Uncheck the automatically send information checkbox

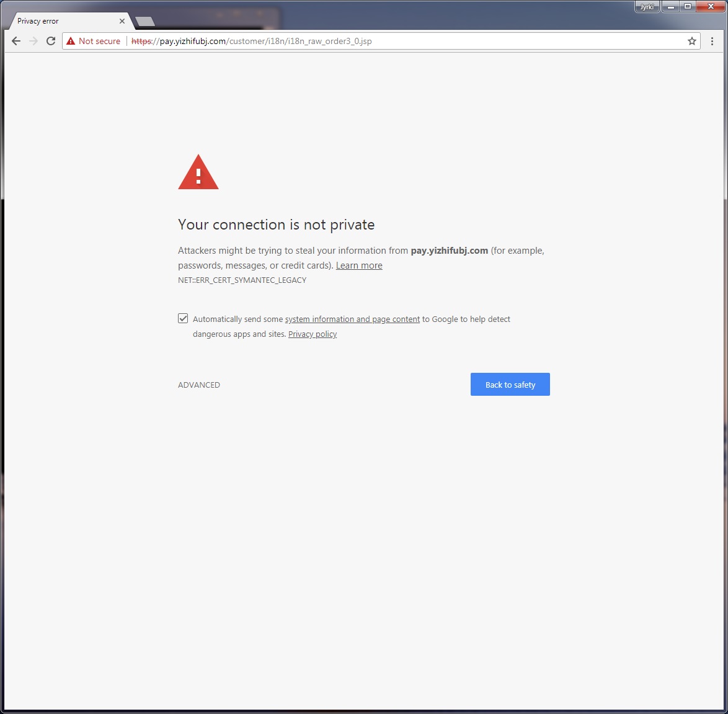[x=183, y=318]
